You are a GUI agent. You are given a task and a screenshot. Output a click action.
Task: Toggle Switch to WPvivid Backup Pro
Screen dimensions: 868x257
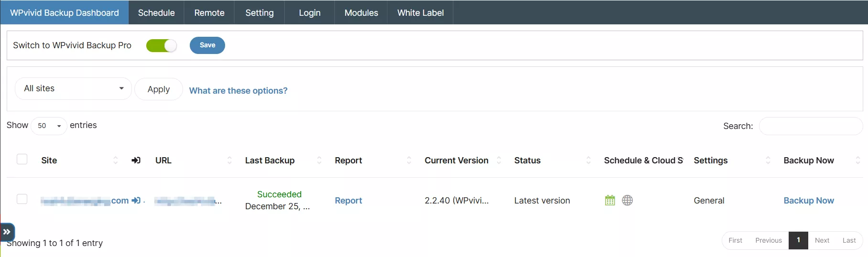click(162, 45)
